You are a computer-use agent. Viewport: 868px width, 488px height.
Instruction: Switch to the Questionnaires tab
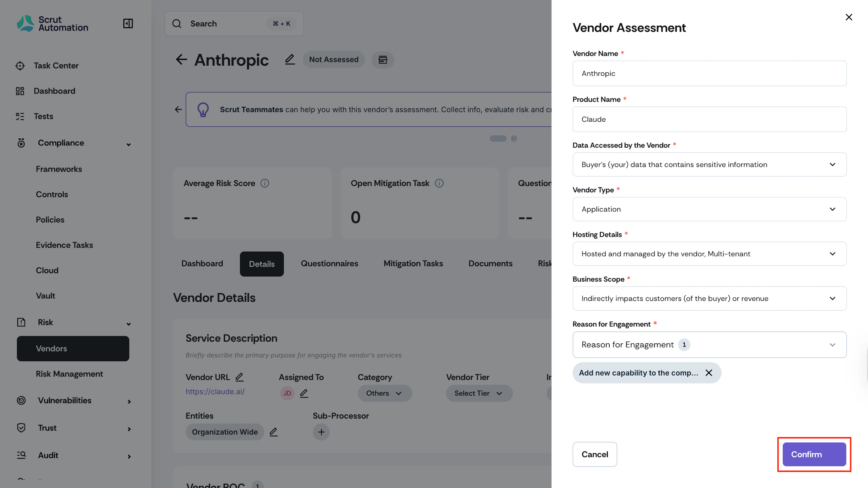click(329, 263)
